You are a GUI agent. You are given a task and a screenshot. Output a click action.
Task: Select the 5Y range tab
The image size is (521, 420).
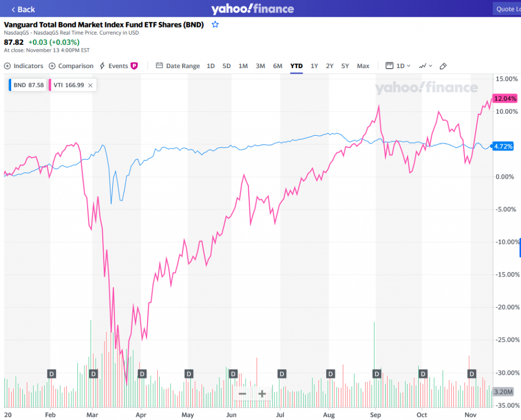(x=345, y=66)
